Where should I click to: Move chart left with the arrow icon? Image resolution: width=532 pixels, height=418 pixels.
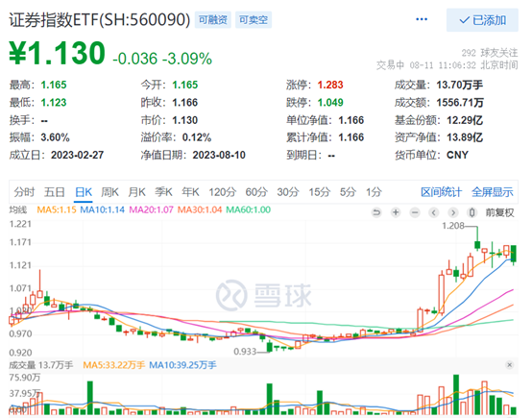click(x=434, y=212)
